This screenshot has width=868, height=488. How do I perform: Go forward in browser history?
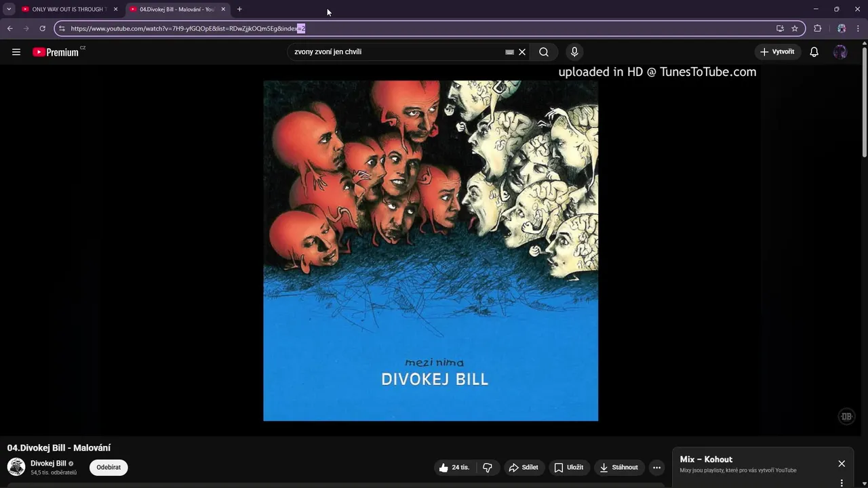coord(26,28)
